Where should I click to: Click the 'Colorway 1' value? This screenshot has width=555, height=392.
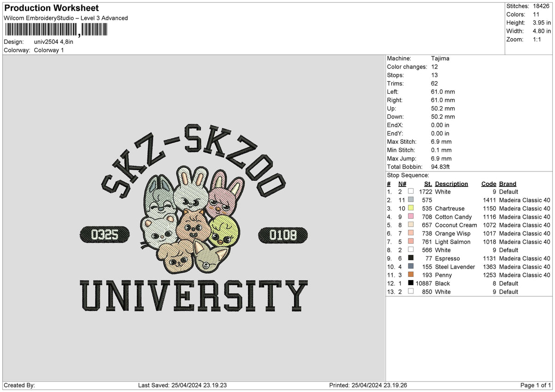[x=49, y=50]
